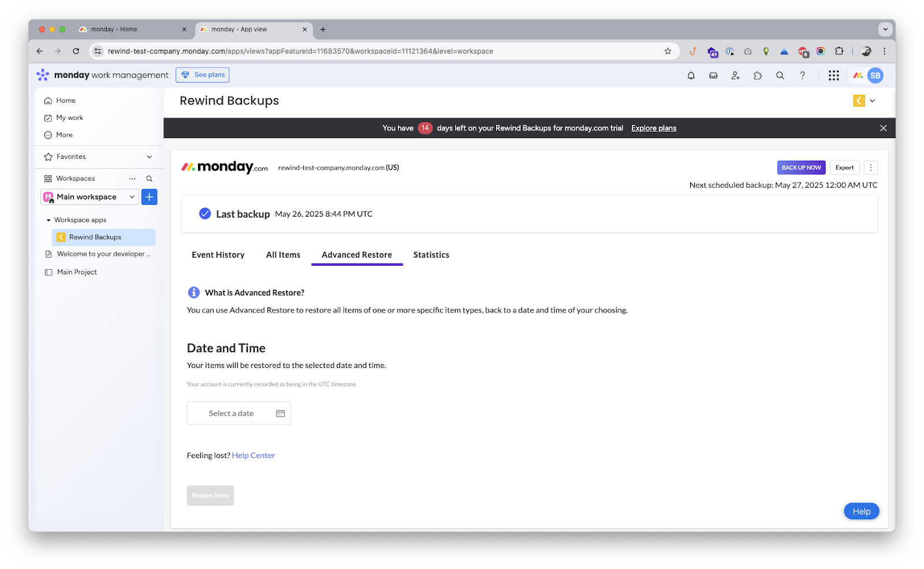Open the Help Center link
This screenshot has width=924, height=569.
pyautogui.click(x=254, y=456)
